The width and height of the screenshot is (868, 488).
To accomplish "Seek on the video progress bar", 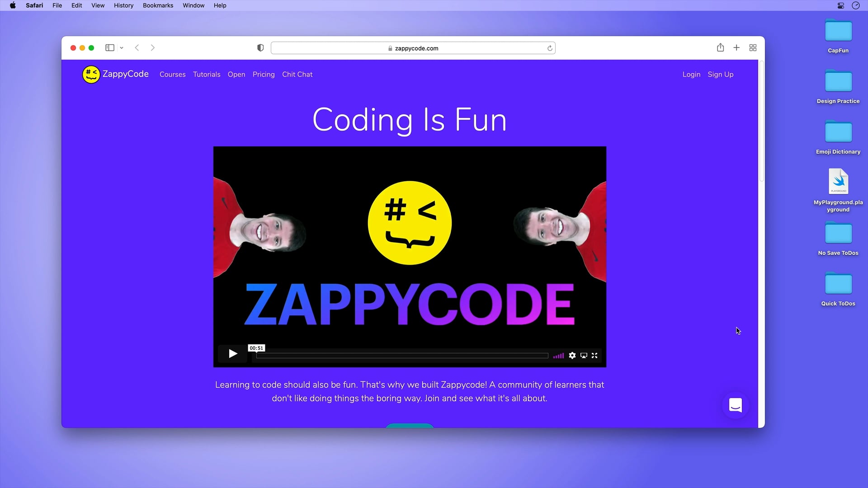I will [402, 356].
